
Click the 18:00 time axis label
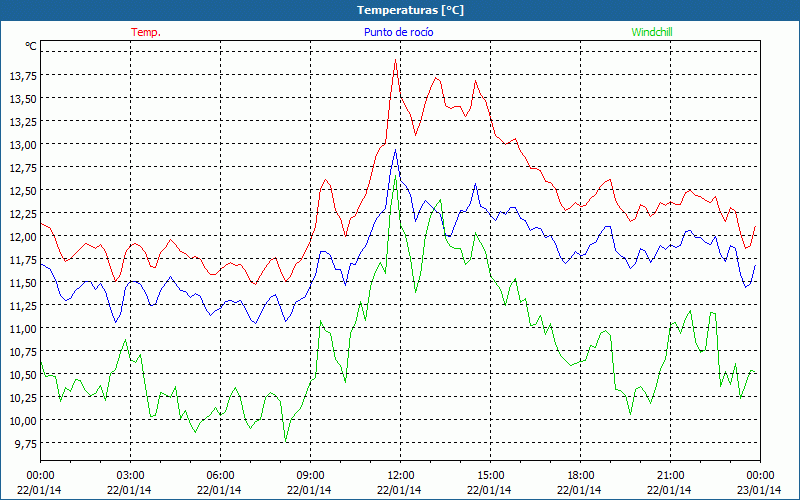coord(580,475)
